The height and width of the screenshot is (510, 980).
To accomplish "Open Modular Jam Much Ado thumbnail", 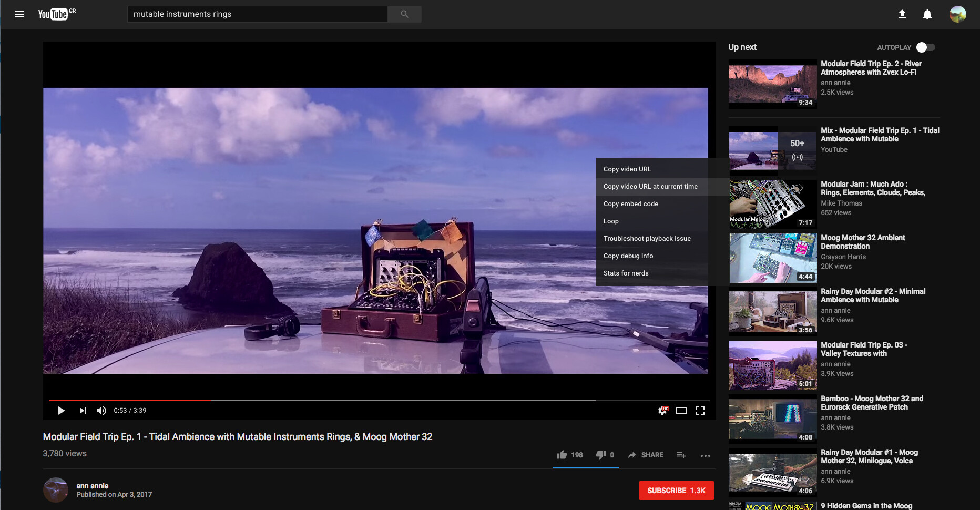I will pyautogui.click(x=772, y=205).
